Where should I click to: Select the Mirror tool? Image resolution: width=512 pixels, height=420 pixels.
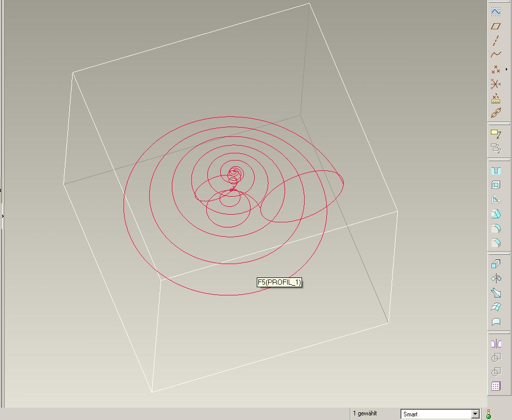pyautogui.click(x=496, y=343)
